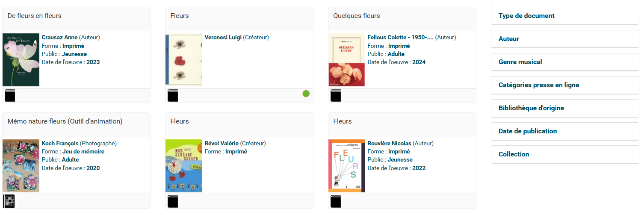
Task: Click book icon under Veronesi Luigi's Fleurs
Action: tap(173, 95)
